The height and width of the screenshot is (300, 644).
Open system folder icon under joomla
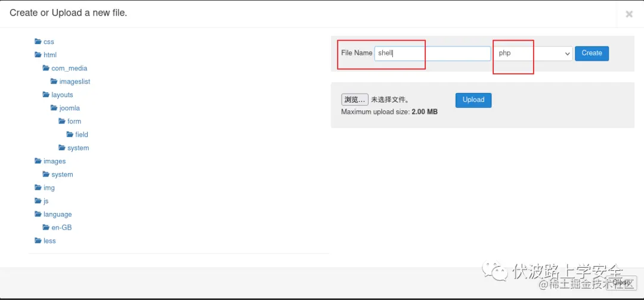62,147
